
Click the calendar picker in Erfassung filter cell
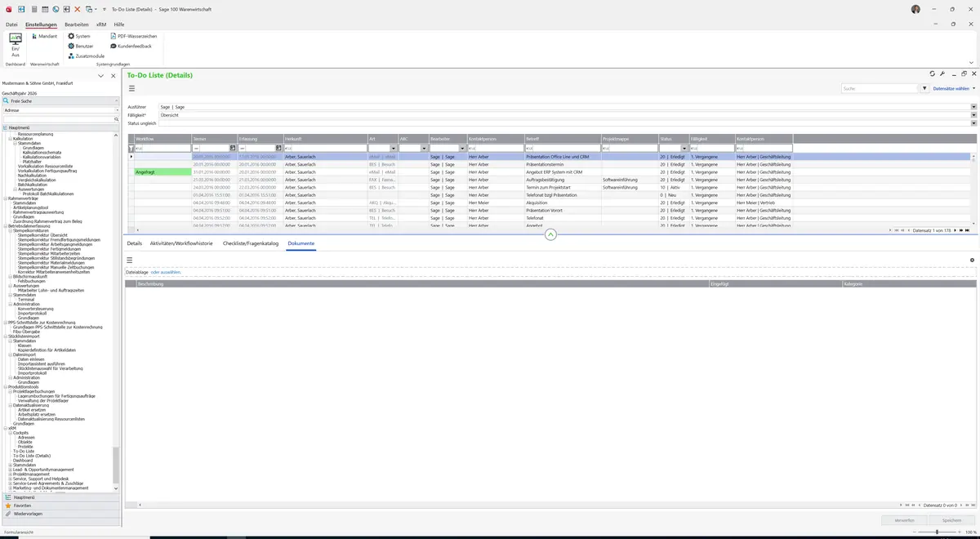278,149
